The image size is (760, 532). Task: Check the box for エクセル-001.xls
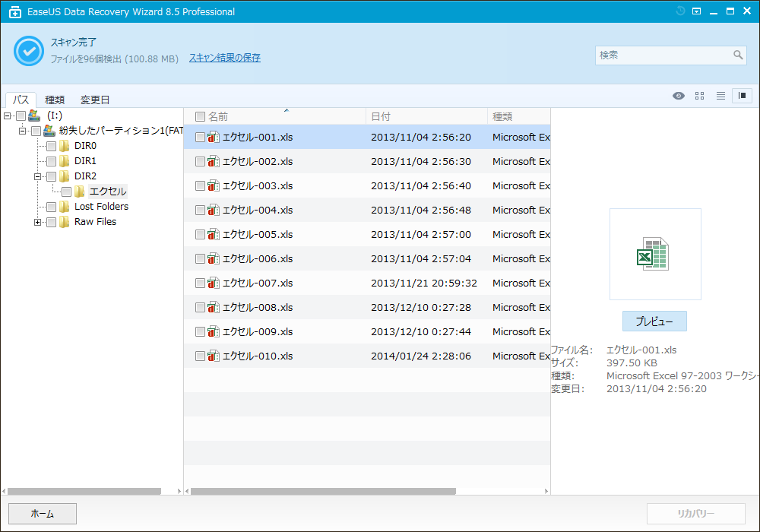pyautogui.click(x=200, y=138)
